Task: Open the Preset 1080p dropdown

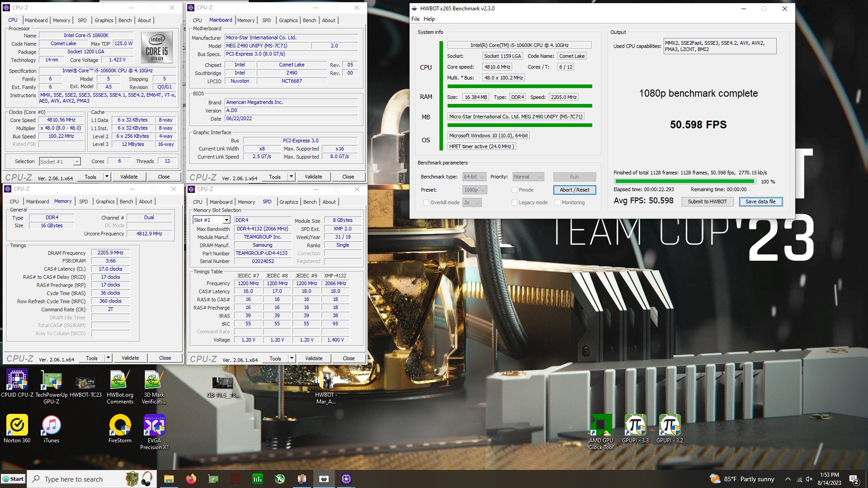Action: pyautogui.click(x=475, y=190)
